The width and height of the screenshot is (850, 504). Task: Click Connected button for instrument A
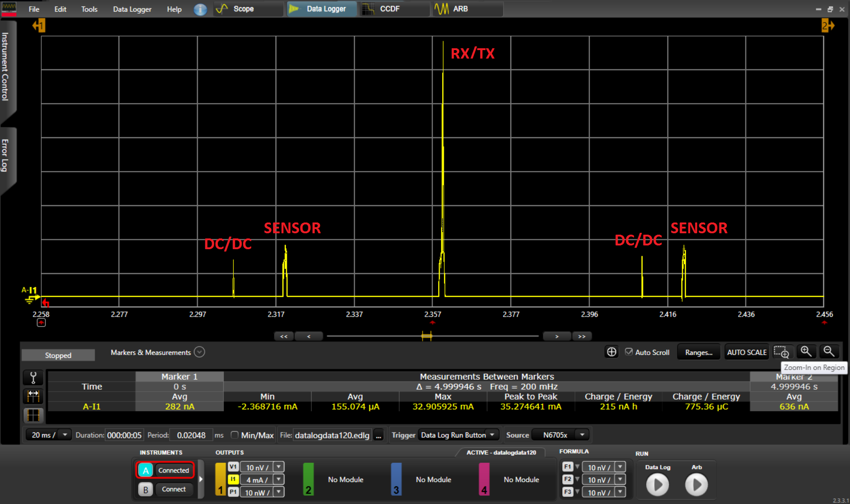pos(174,470)
